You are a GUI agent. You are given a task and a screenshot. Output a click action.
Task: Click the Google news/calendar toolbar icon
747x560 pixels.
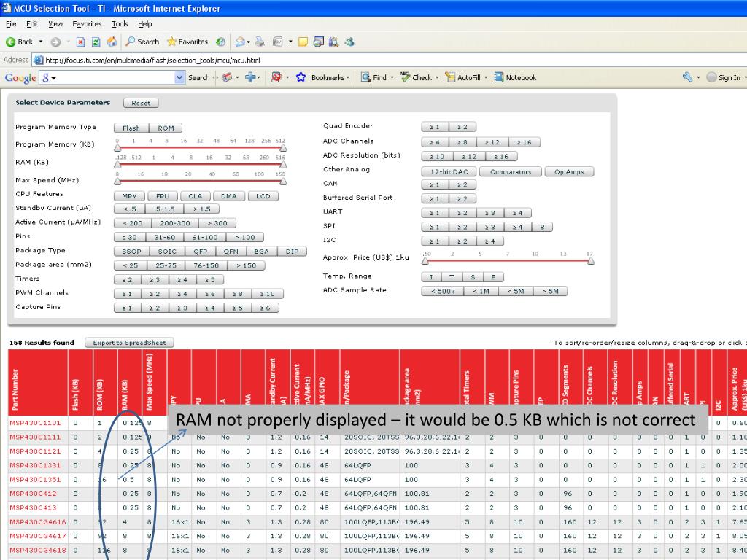(227, 77)
